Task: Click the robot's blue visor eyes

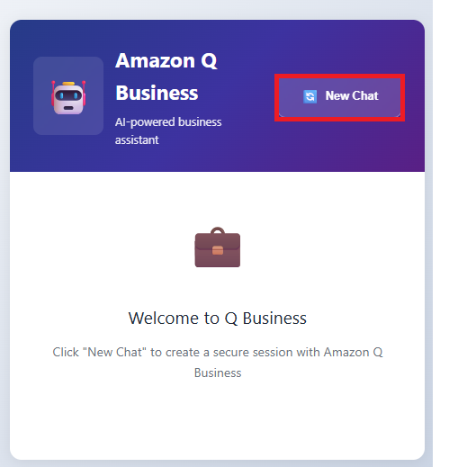Action: pos(68,95)
